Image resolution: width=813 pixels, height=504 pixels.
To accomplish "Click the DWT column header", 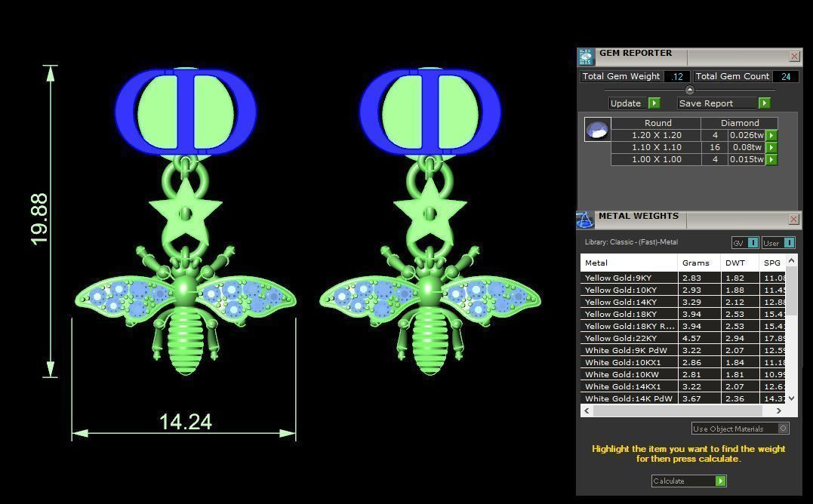I will [740, 263].
